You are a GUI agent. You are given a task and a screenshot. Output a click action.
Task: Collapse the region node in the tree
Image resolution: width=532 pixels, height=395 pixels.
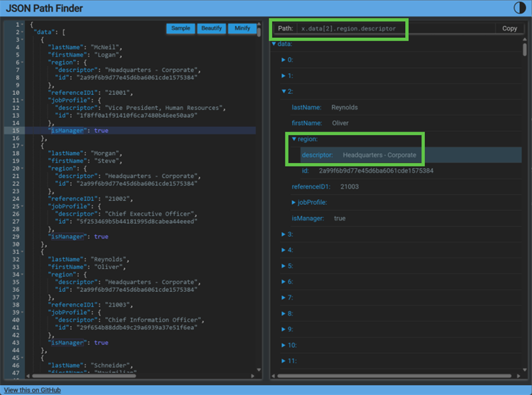[294, 139]
